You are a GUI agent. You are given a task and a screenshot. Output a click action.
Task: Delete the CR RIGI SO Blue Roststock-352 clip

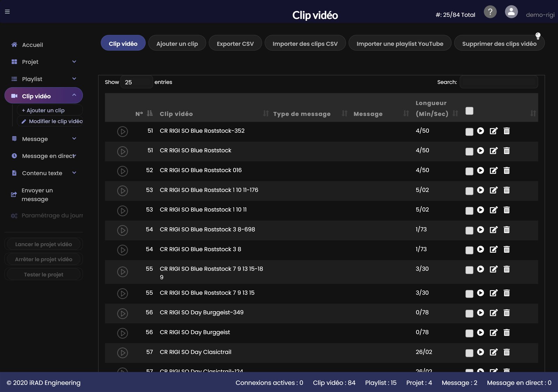(x=507, y=131)
